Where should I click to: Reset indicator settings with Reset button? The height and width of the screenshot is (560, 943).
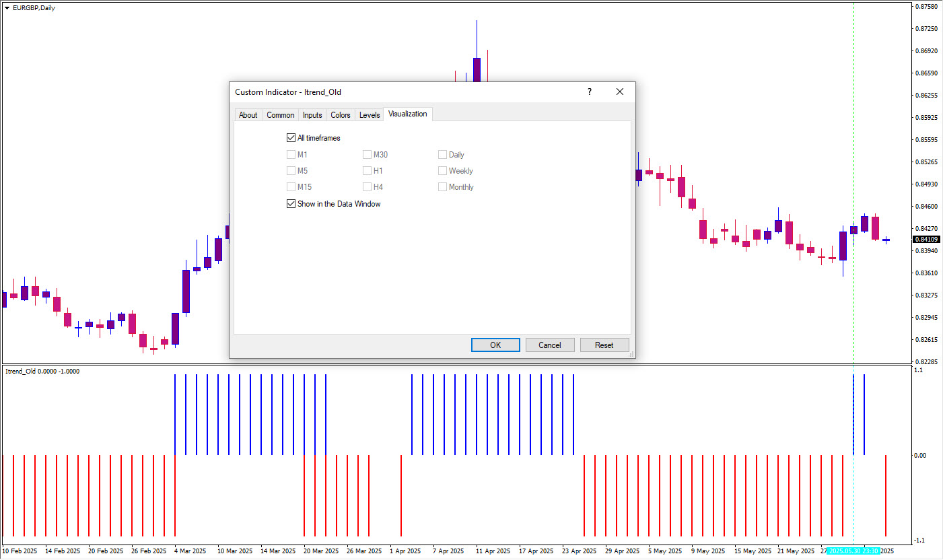click(x=604, y=345)
